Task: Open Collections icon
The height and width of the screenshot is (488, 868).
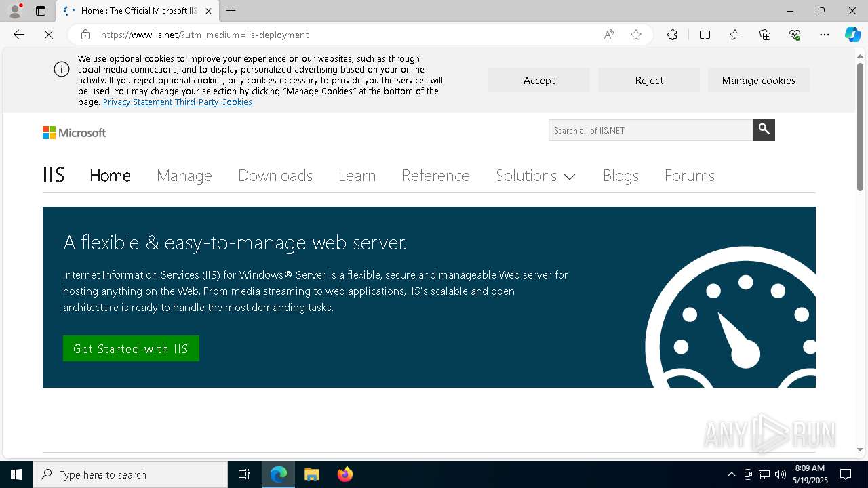Action: click(x=765, y=35)
